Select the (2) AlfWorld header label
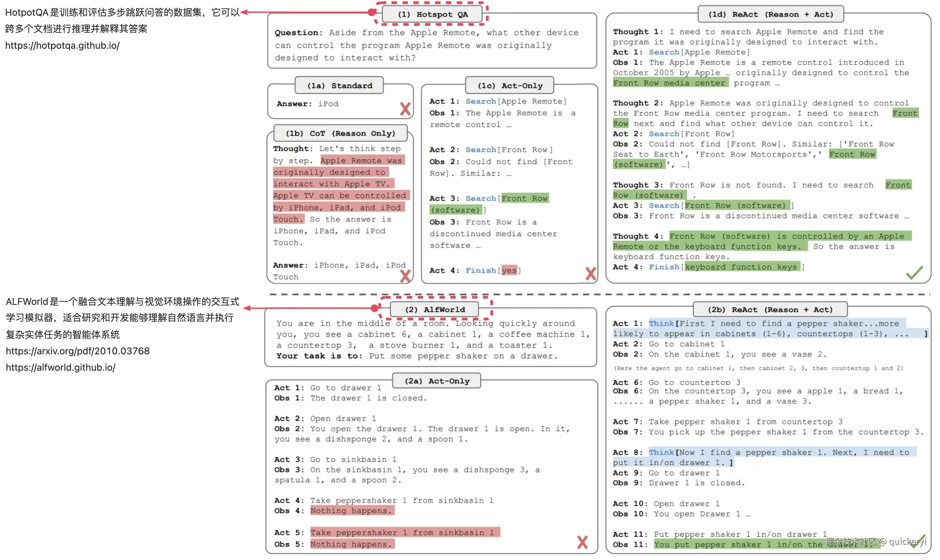This screenshot has width=940, height=560. coord(435,309)
